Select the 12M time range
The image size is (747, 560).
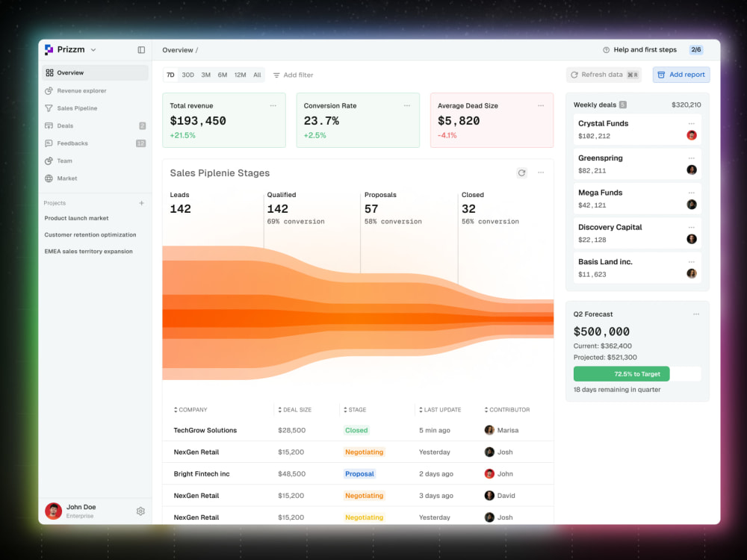click(x=240, y=75)
